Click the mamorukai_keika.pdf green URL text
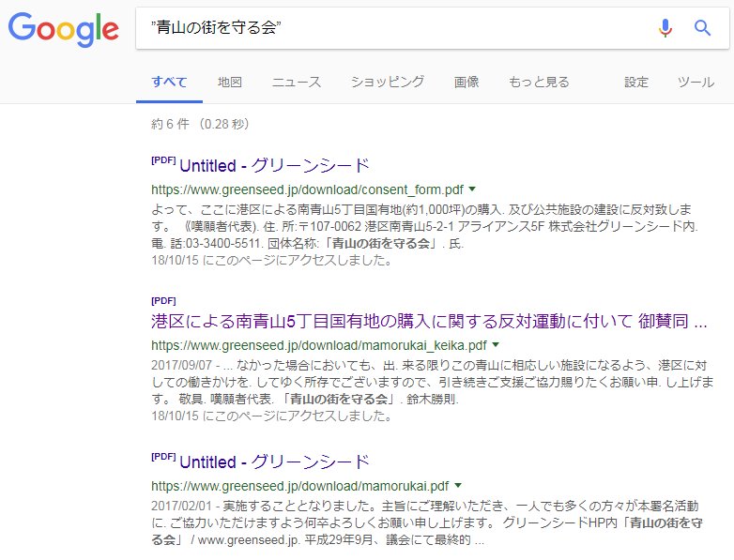734x560 pixels. point(319,345)
